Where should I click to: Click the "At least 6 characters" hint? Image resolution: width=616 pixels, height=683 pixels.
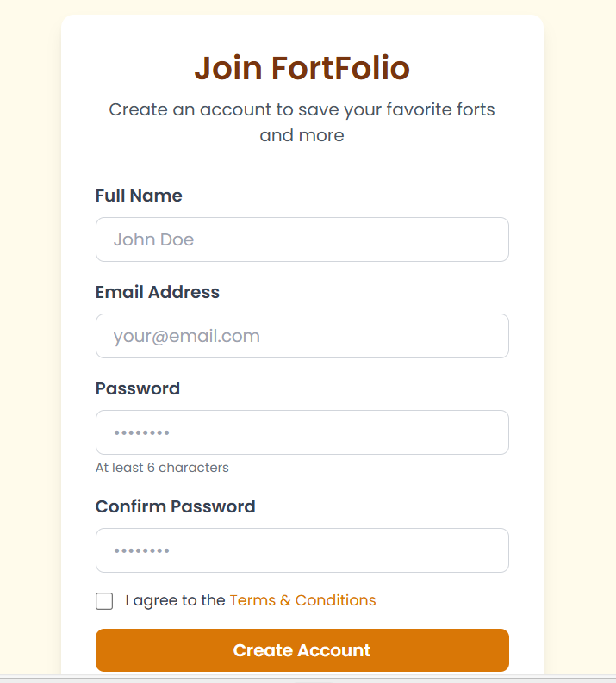(162, 468)
